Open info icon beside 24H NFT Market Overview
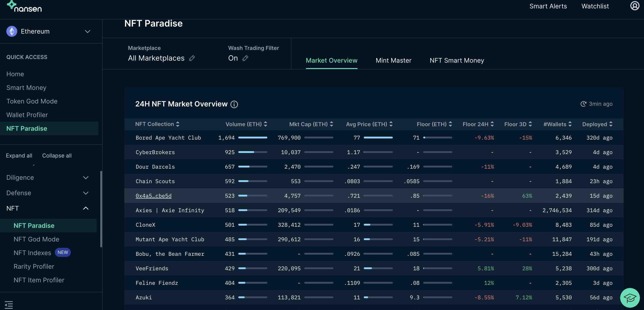This screenshot has height=310, width=644. [x=234, y=104]
